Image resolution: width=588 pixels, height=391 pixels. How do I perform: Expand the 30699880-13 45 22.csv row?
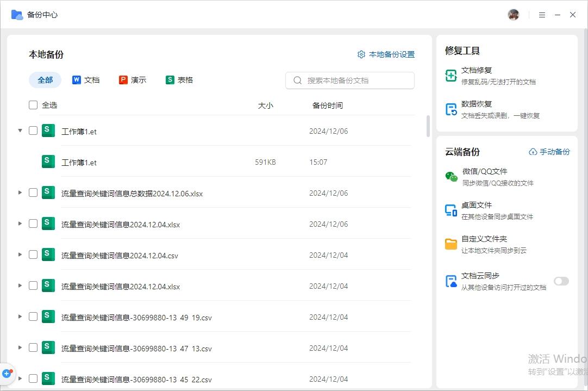(20, 378)
